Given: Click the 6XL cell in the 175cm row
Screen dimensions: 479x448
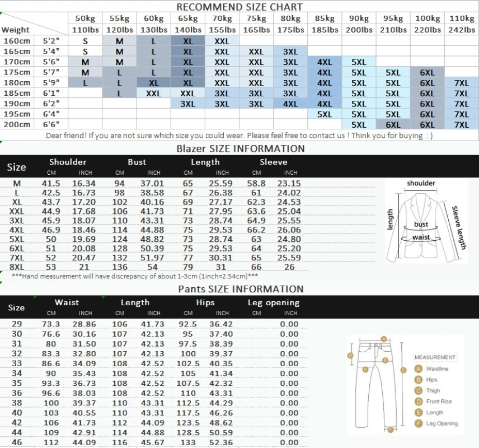Looking at the screenshot, I should (x=427, y=72).
